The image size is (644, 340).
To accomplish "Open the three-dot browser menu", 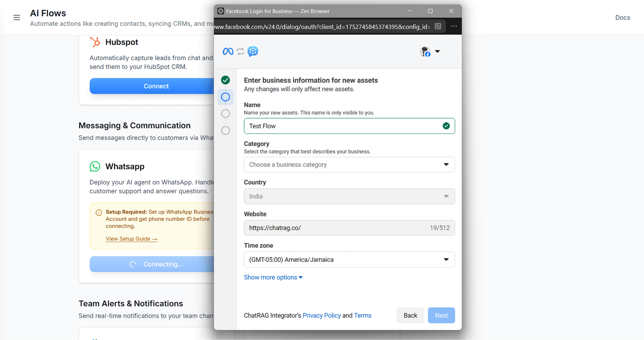I will pos(454,27).
